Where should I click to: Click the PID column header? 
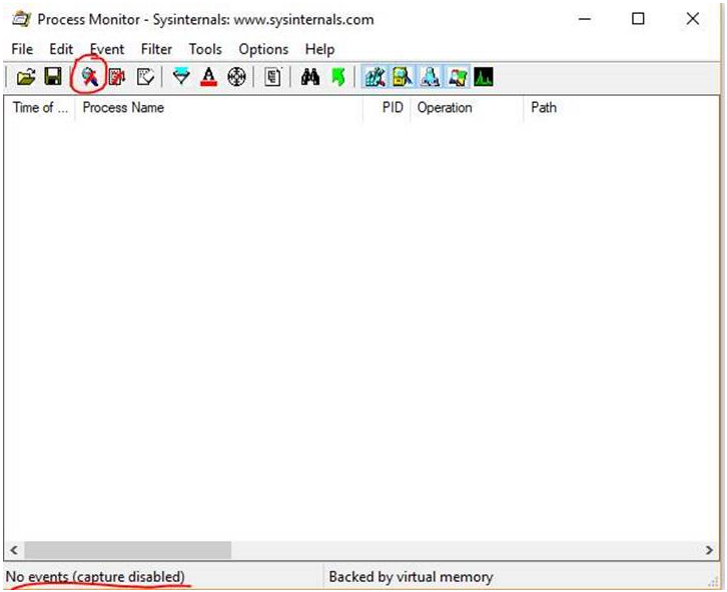click(387, 108)
